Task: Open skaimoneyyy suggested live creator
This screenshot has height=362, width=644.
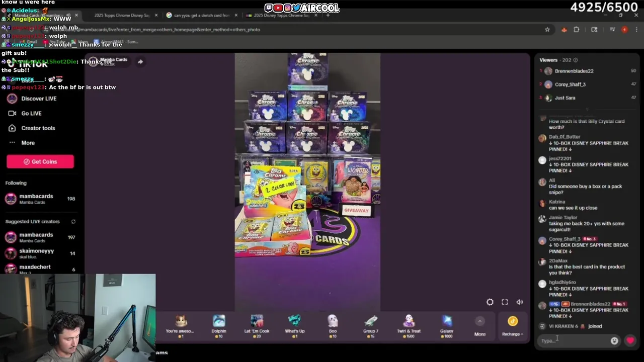Action: (40, 253)
